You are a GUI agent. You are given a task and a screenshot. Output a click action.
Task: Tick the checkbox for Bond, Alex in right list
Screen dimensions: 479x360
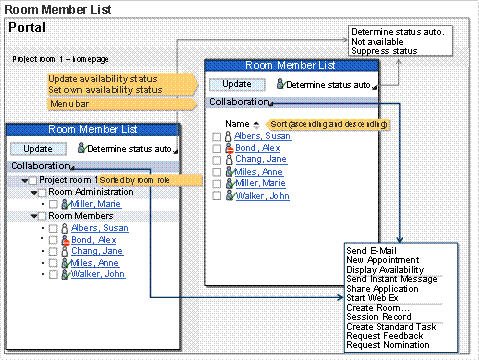pos(217,149)
